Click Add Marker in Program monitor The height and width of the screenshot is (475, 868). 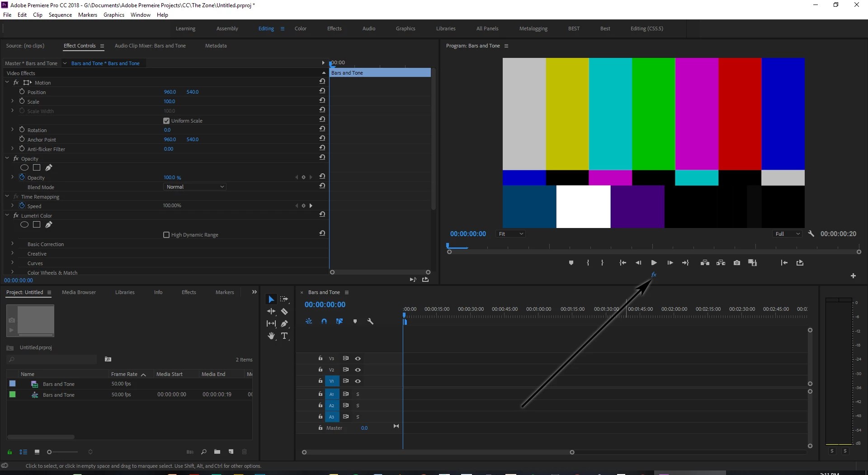click(571, 263)
